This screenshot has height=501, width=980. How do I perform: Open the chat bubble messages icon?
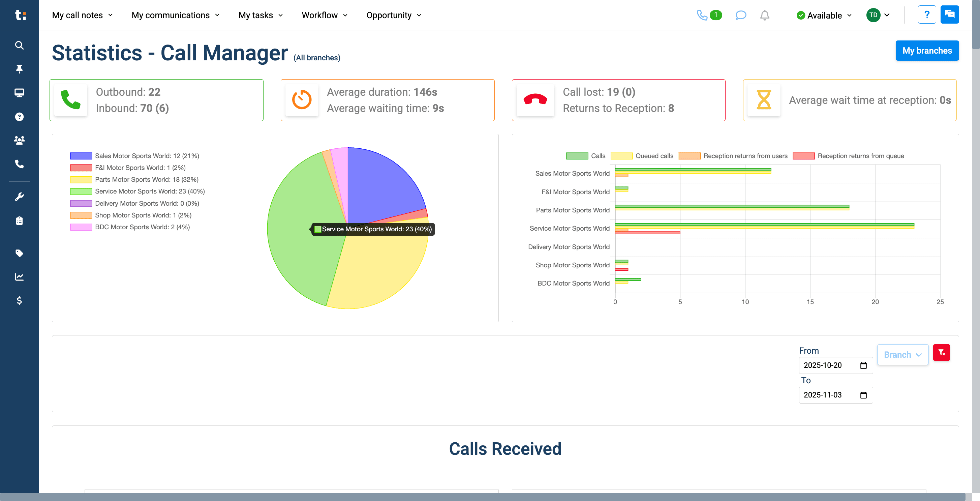tap(741, 15)
